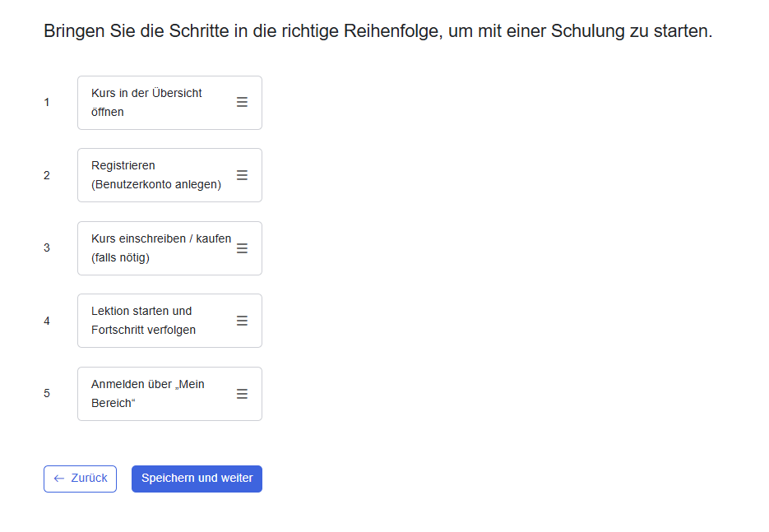Click position number 1 in the list
The image size is (769, 532).
point(47,103)
